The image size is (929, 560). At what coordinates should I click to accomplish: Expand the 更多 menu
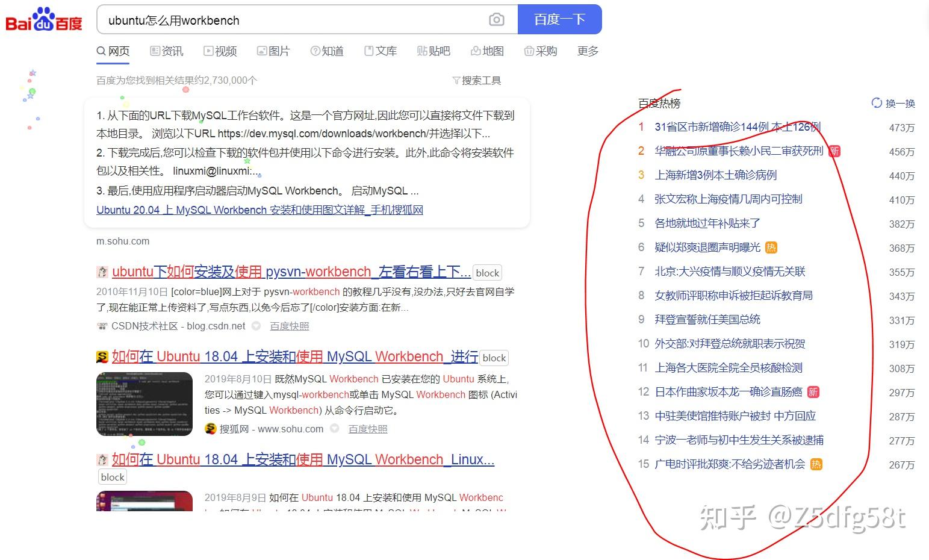588,51
